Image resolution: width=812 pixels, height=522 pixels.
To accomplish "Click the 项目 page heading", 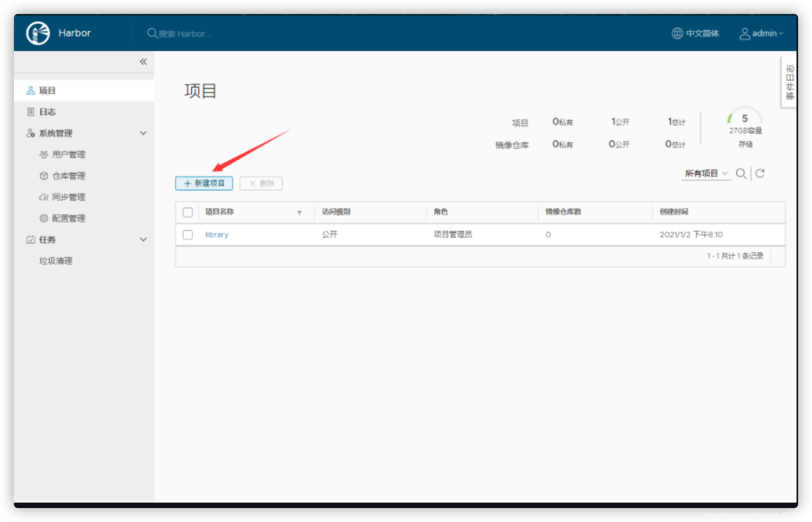I will tap(200, 91).
